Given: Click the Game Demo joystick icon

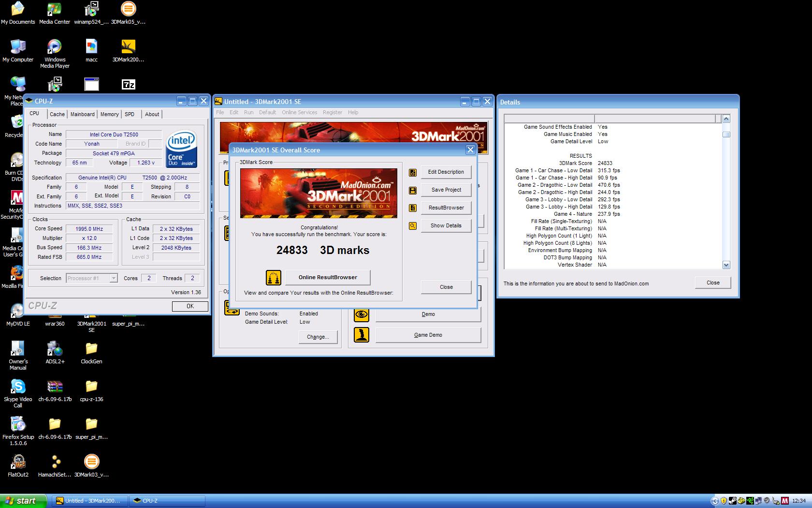Looking at the screenshot, I should [362, 335].
